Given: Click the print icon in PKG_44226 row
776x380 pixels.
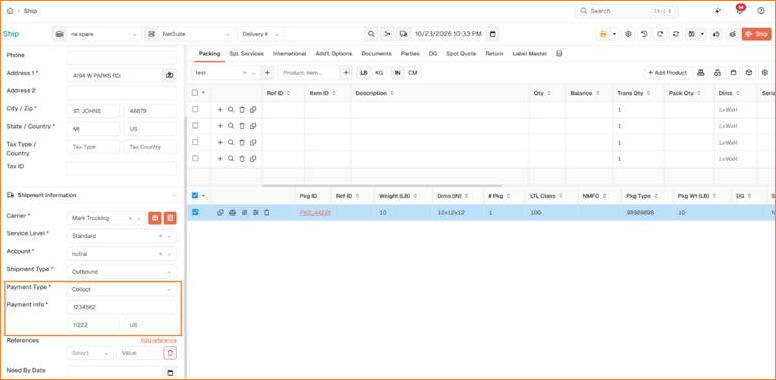Looking at the screenshot, I should tap(232, 213).
